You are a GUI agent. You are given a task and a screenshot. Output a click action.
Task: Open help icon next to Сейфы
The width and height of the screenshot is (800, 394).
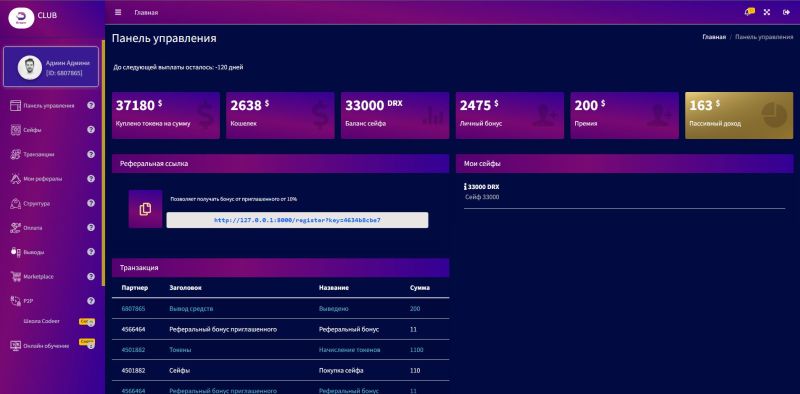(x=91, y=130)
